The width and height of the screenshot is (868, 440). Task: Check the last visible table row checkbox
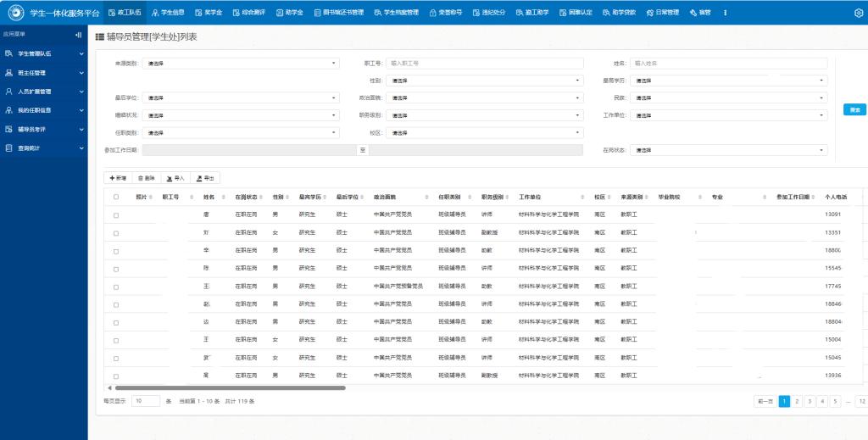pyautogui.click(x=116, y=376)
